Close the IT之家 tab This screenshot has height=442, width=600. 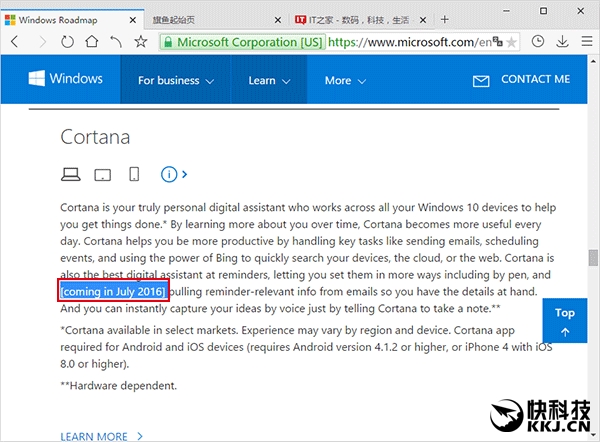[x=423, y=20]
